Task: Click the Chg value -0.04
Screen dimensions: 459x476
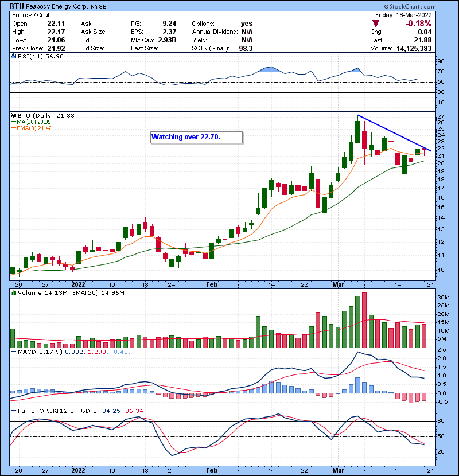Action: click(x=423, y=32)
